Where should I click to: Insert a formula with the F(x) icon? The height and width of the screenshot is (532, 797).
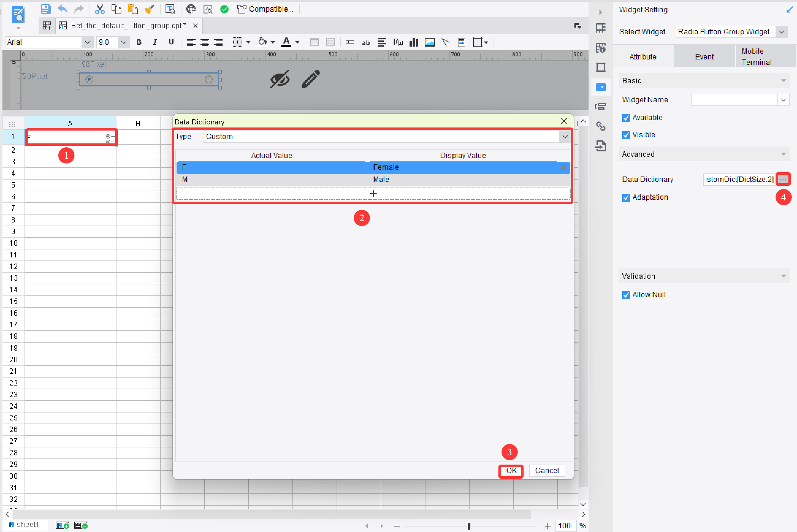(x=397, y=42)
